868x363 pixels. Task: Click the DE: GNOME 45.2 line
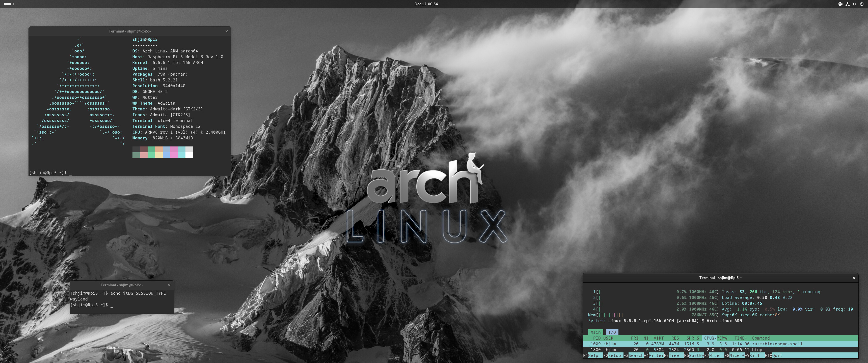coord(150,92)
